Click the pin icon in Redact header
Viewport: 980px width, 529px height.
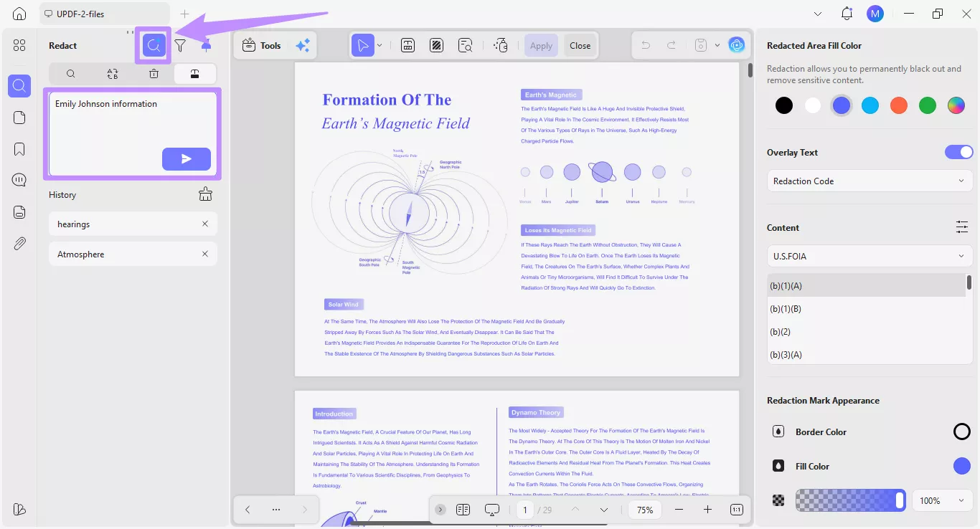206,45
